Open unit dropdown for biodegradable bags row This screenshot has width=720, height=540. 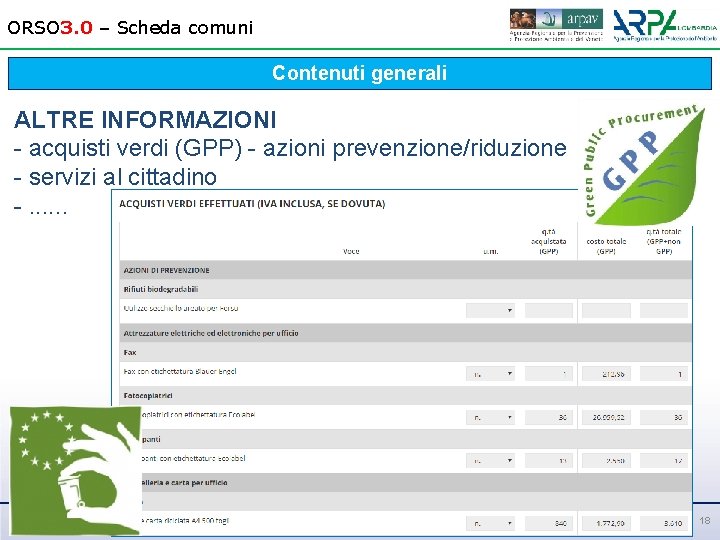click(490, 310)
